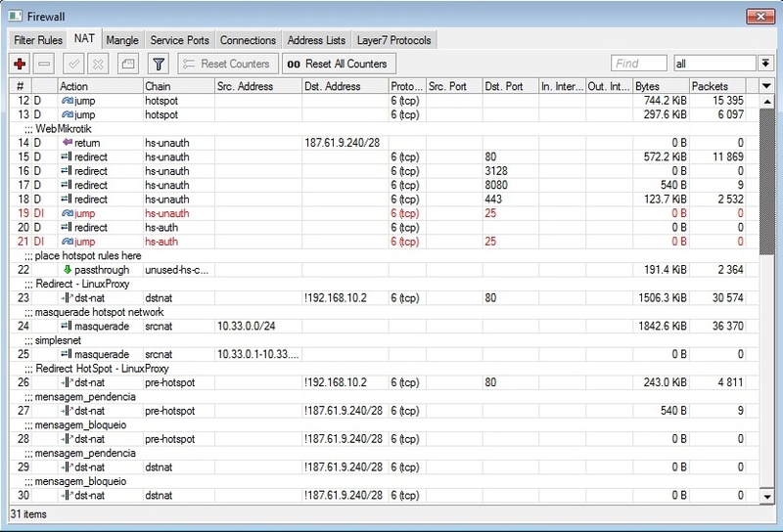Select redirect icon in rule 18
The height and width of the screenshot is (532, 783).
coord(67,199)
